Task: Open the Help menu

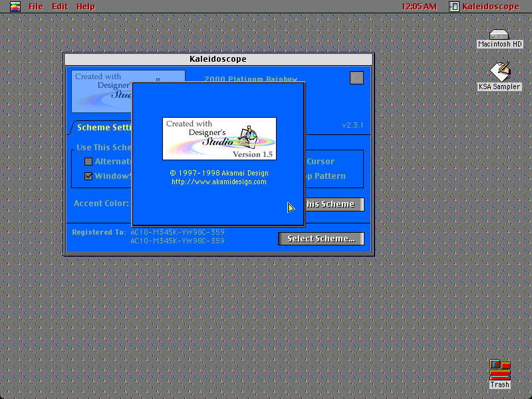Action: pos(86,7)
